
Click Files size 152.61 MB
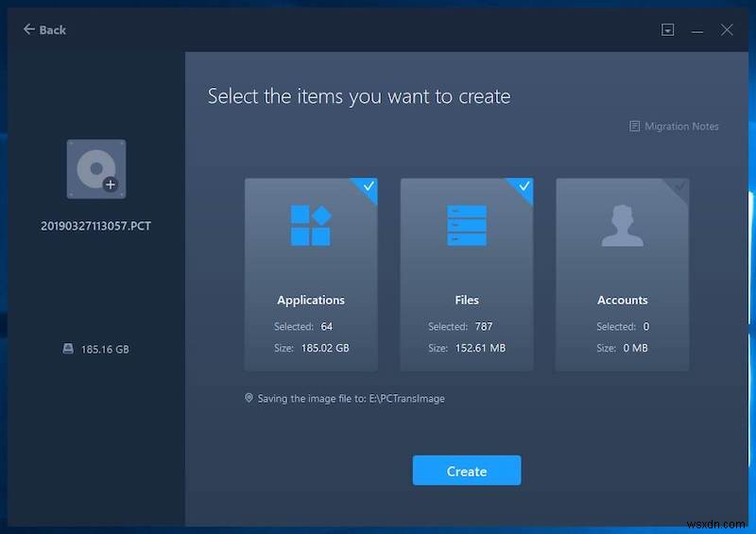(x=480, y=349)
